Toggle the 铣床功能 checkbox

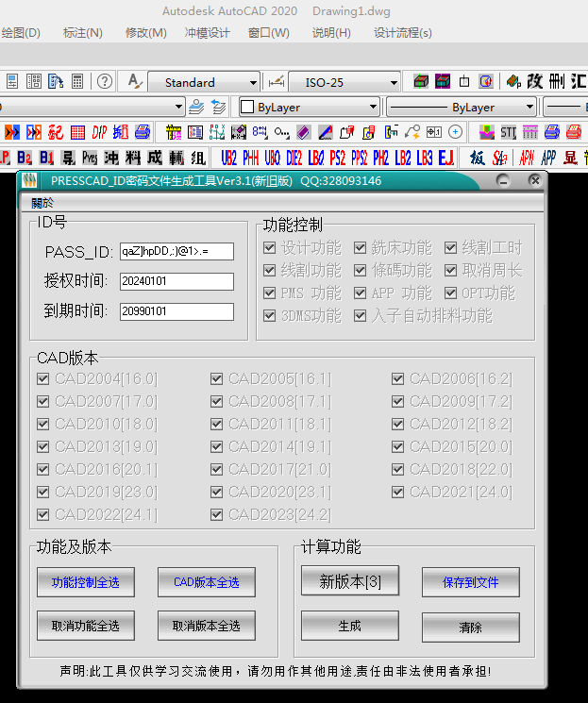(361, 247)
